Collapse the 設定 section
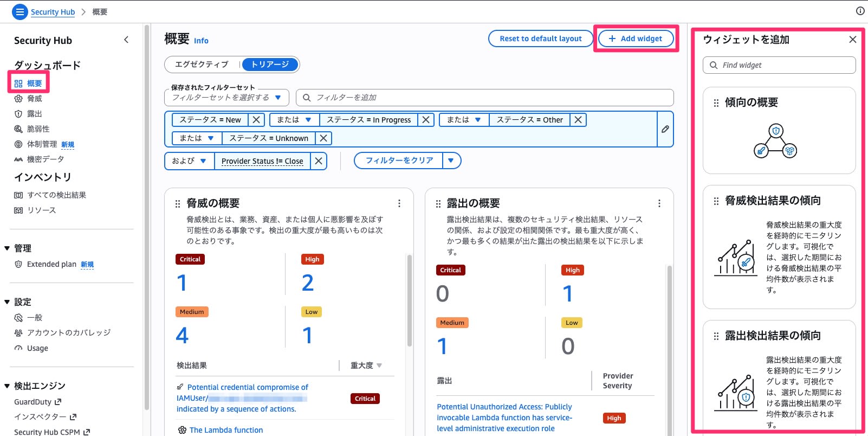The width and height of the screenshot is (868, 436). click(x=7, y=302)
